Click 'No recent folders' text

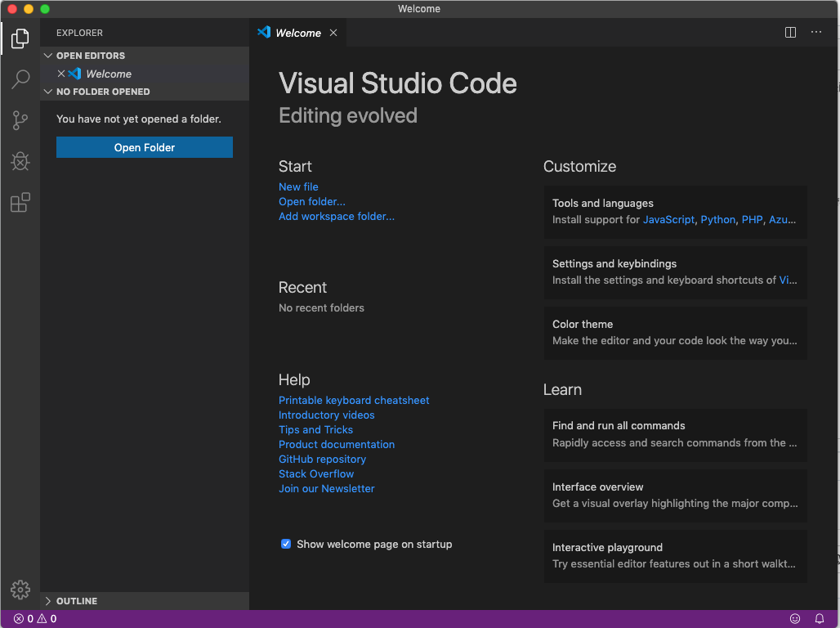point(321,307)
